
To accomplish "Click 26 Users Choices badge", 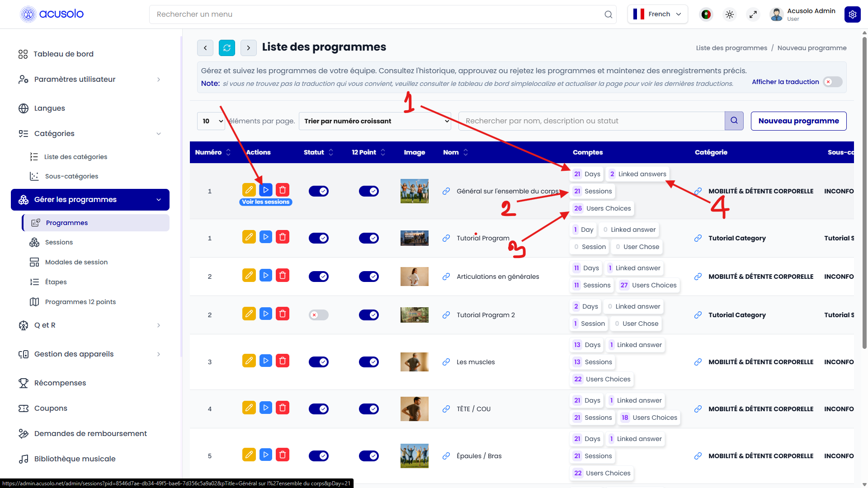I will coord(602,208).
